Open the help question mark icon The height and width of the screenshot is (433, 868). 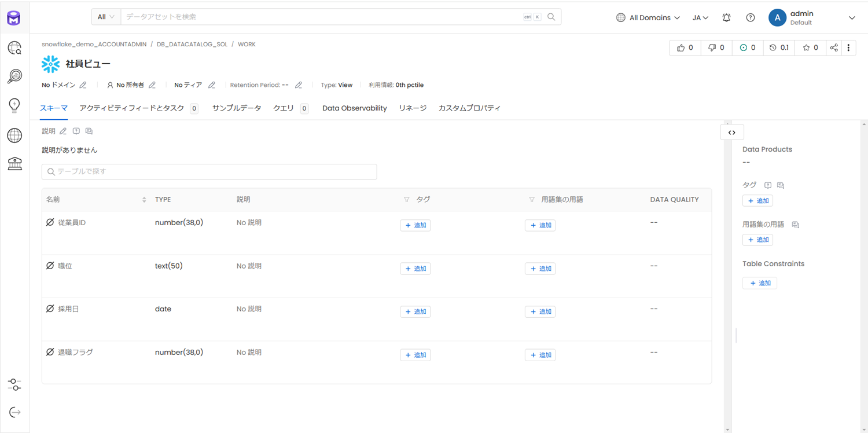click(750, 18)
